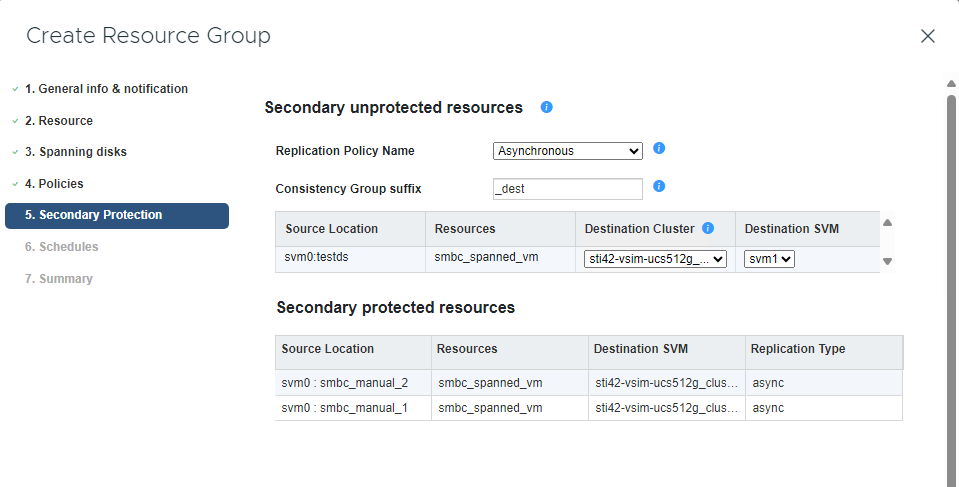Go to General info & notification step

click(x=106, y=89)
